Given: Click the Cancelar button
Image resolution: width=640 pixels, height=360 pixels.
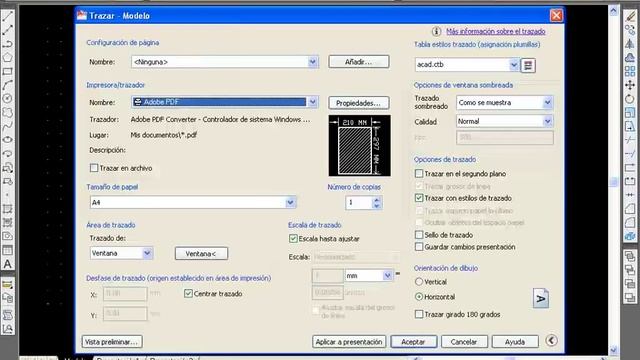Looking at the screenshot, I should [x=464, y=342].
